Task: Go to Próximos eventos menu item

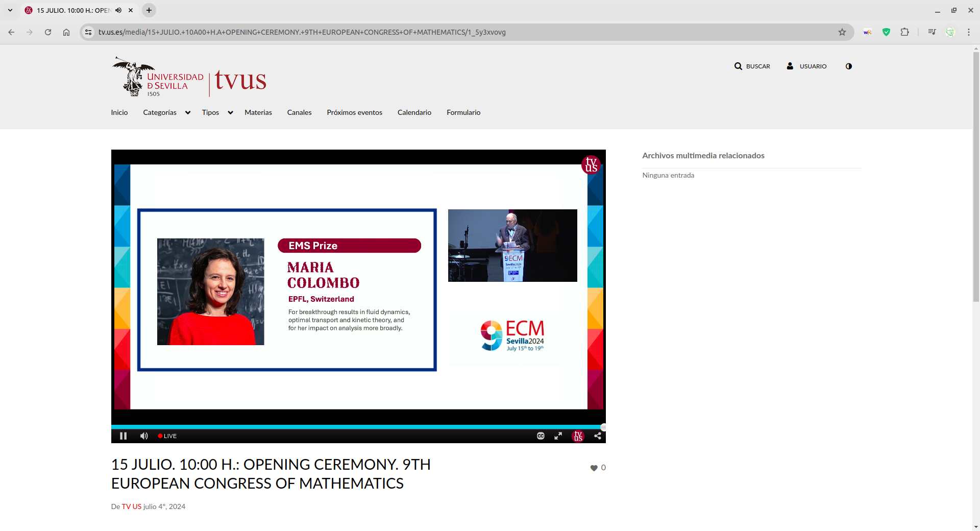Action: tap(354, 113)
